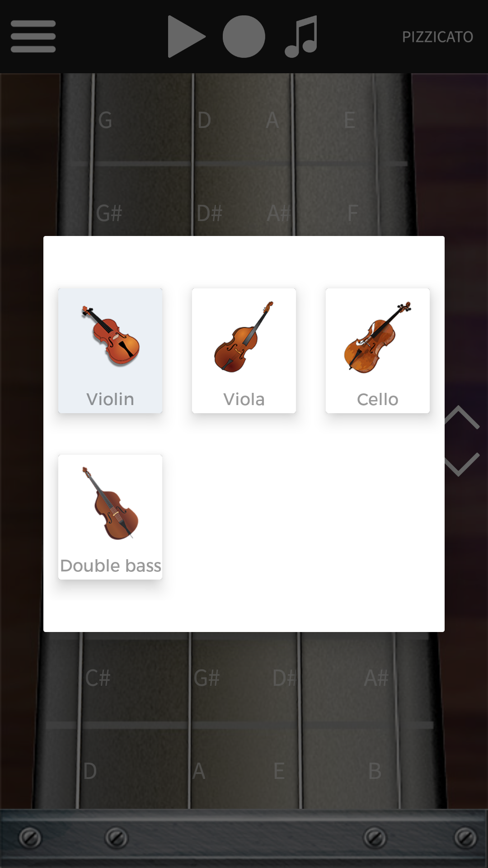This screenshot has height=868, width=488.
Task: Tap the Violin label text
Action: coord(110,399)
